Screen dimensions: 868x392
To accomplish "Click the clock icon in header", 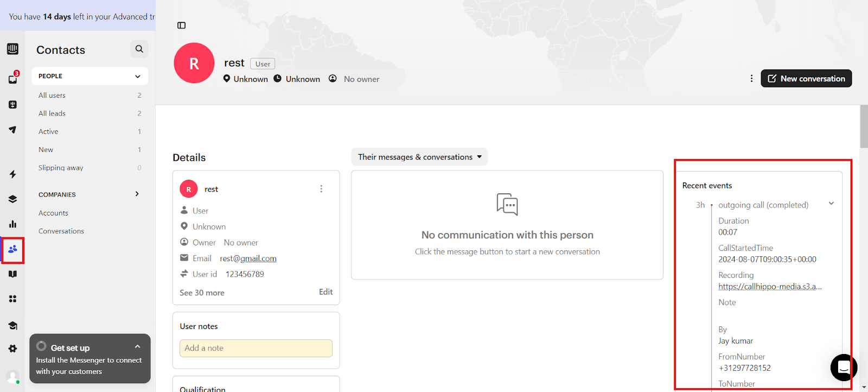I will (277, 79).
